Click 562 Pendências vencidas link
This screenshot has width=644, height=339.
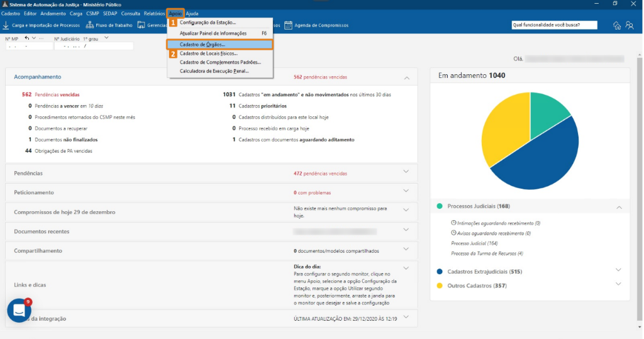(x=50, y=94)
